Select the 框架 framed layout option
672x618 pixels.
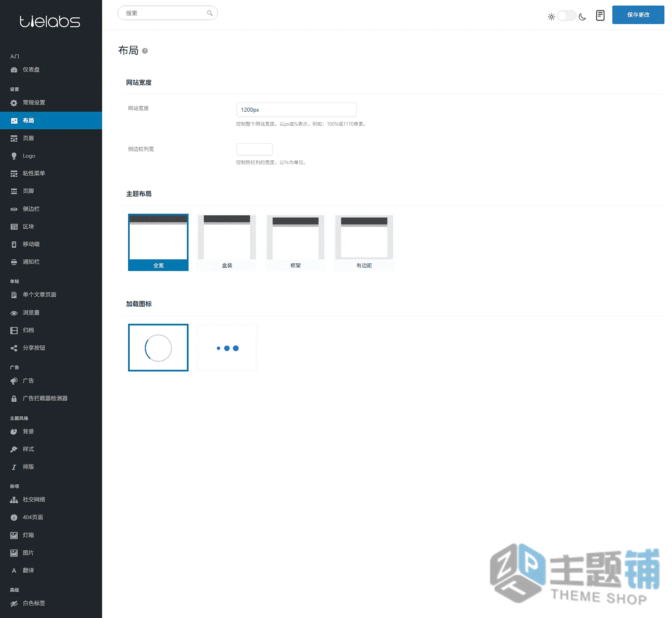point(295,242)
